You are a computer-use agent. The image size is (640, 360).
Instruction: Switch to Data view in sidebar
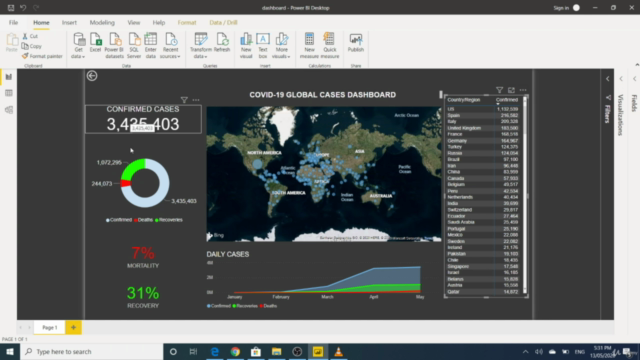point(9,93)
